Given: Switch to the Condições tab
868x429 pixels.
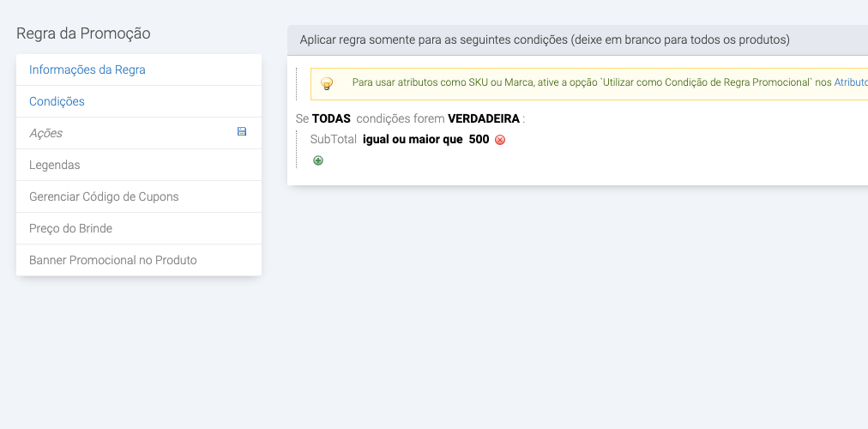Looking at the screenshot, I should coord(57,101).
